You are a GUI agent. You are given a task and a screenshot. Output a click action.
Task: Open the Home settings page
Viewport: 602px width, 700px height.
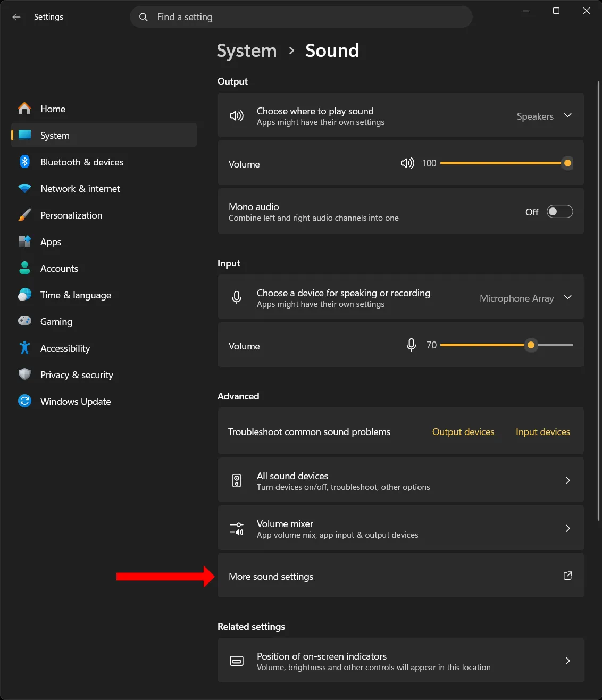coord(104,109)
